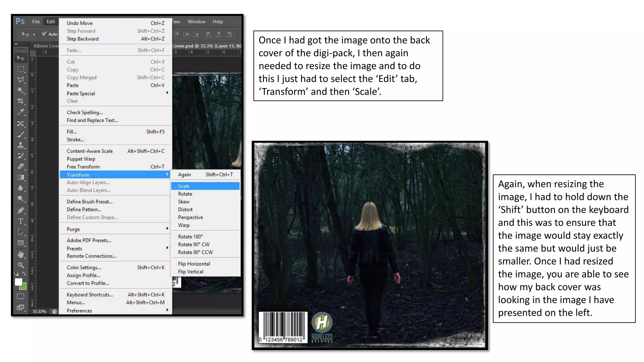644x362 pixels.
Task: Select Rotate 90° CW
Action: [x=205, y=244]
